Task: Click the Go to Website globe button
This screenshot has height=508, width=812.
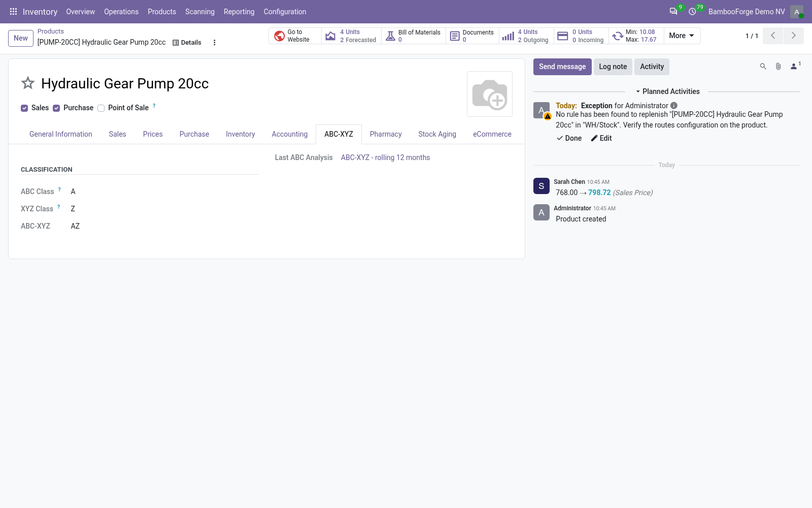Action: click(295, 36)
